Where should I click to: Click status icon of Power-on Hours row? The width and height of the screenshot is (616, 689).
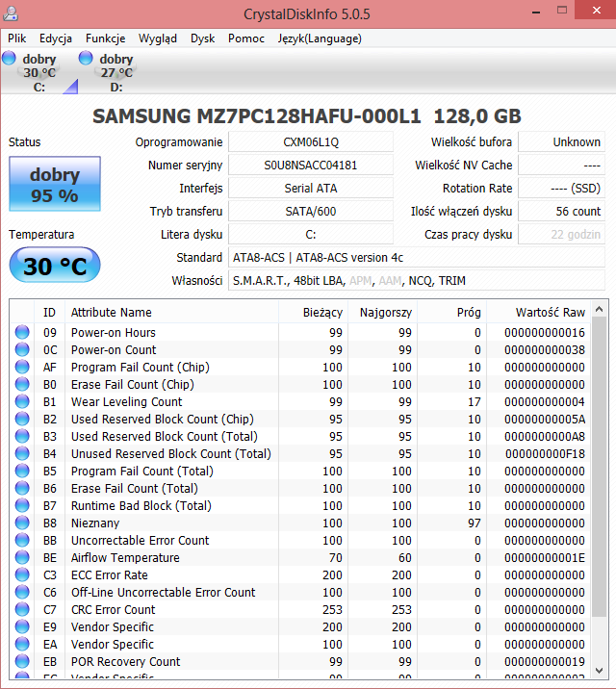tap(22, 332)
